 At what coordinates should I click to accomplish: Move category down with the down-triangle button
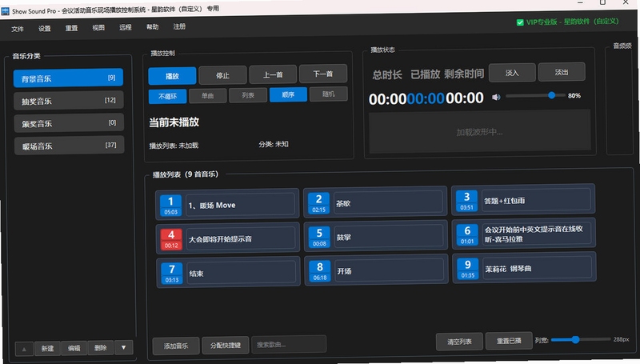[x=124, y=348]
